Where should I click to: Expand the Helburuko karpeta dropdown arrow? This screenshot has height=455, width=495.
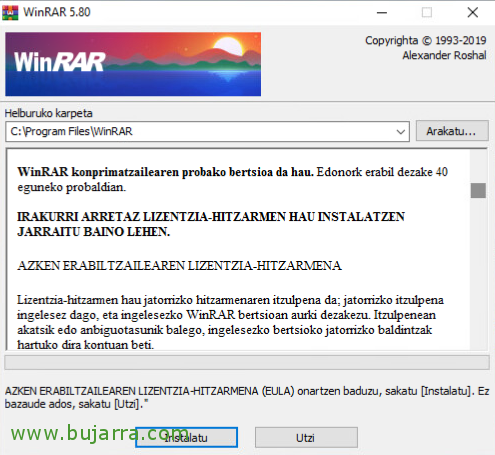(401, 132)
